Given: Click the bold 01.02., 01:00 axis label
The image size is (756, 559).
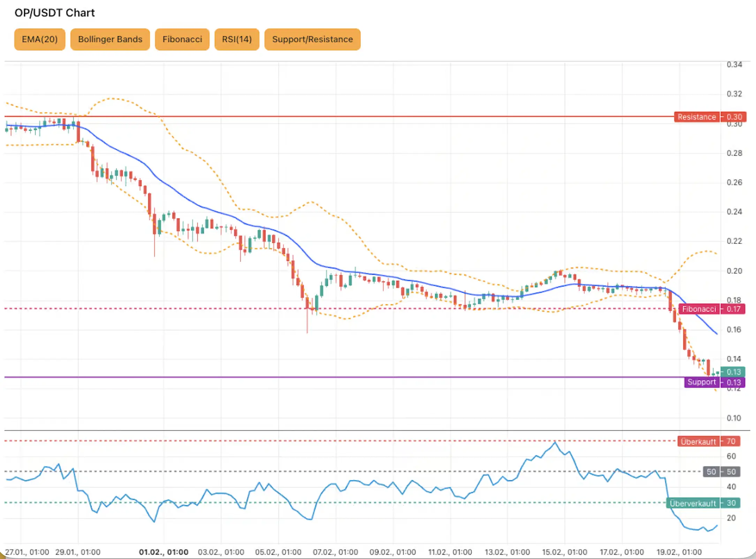Looking at the screenshot, I should (164, 552).
